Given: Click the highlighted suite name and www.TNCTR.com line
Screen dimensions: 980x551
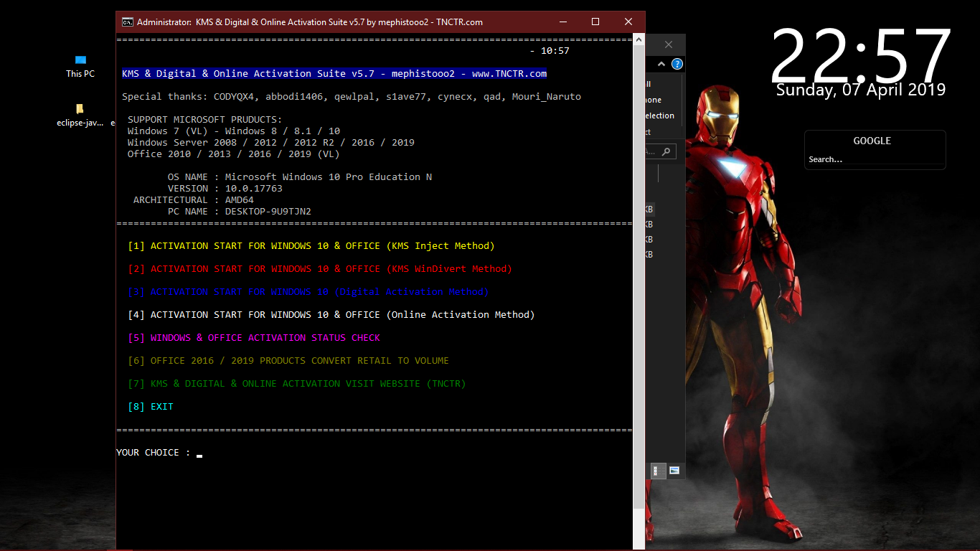Looking at the screenshot, I should 334,74.
